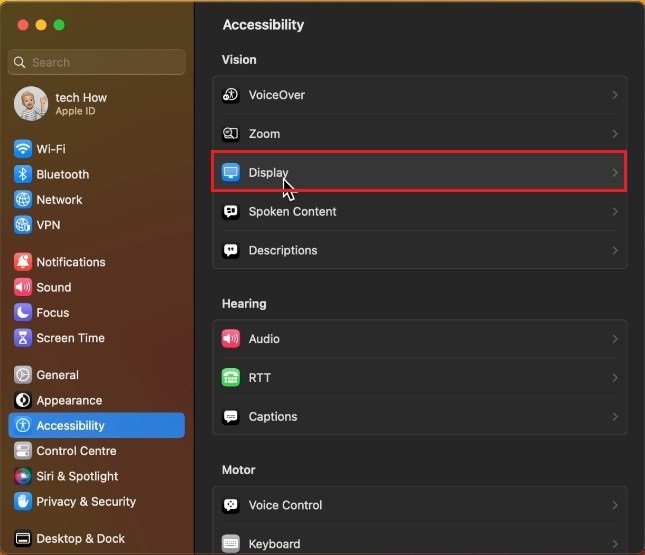645x555 pixels.
Task: Click the Descriptions icon
Action: (231, 251)
